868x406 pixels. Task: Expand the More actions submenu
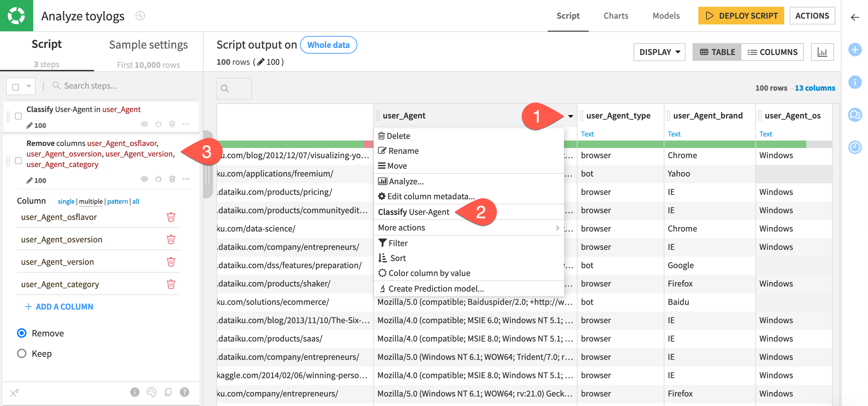pos(469,227)
